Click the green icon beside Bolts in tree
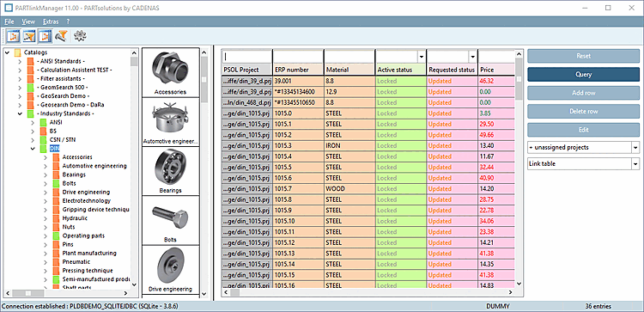The image size is (644, 312). (57, 183)
